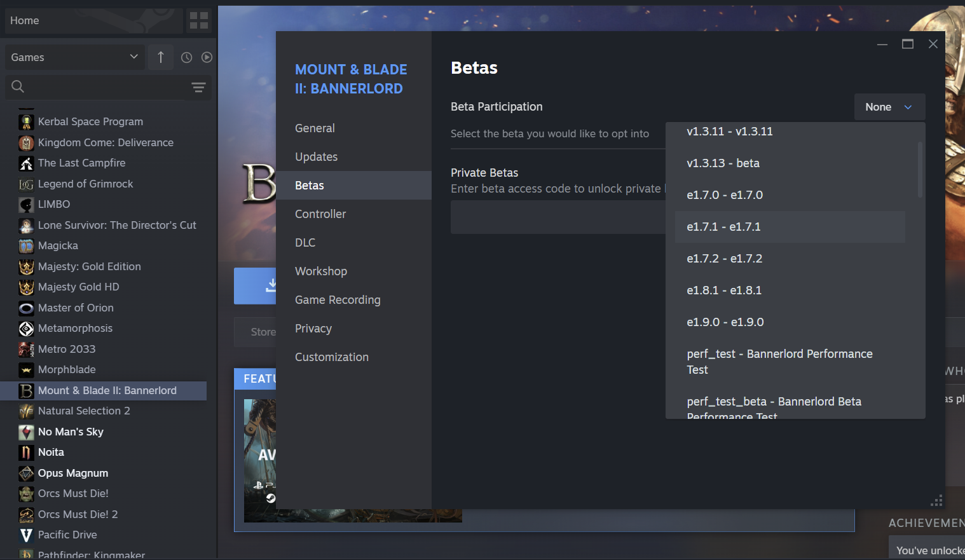Click the Magicka game icon
The image size is (965, 560).
(26, 246)
